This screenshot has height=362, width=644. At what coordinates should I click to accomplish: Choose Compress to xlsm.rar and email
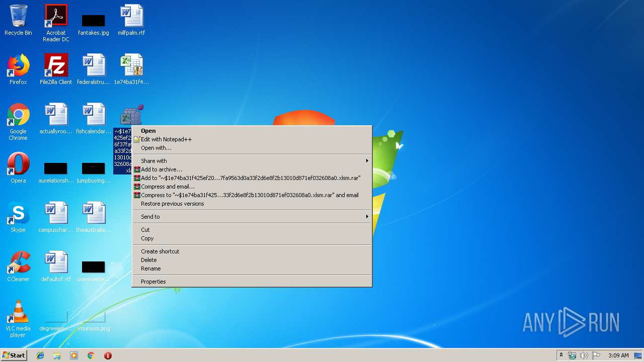point(252,195)
